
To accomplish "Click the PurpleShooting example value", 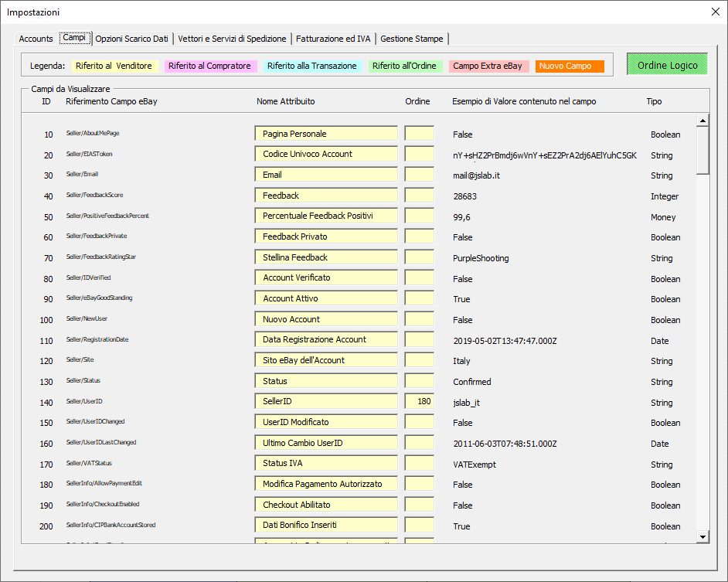I will tap(481, 258).
